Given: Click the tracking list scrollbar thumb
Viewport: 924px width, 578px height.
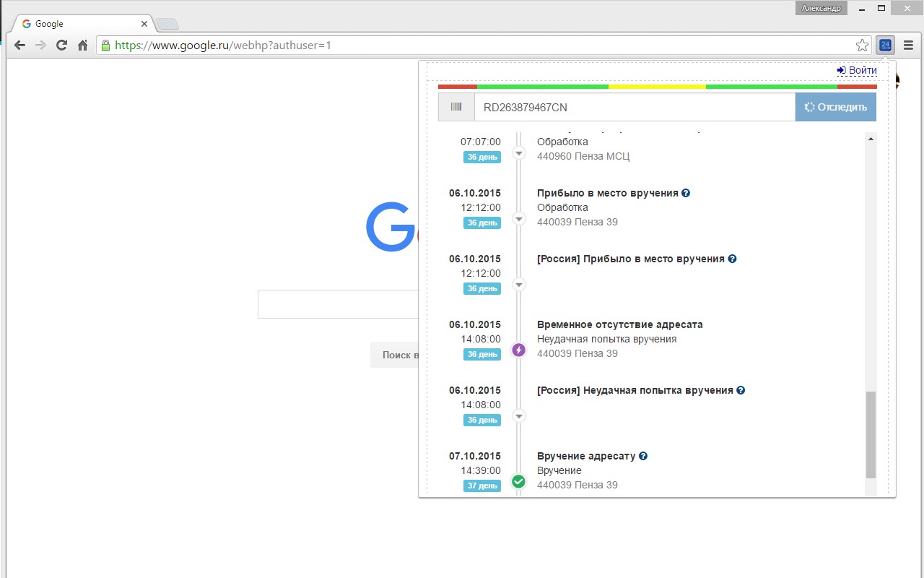Looking at the screenshot, I should 871,434.
